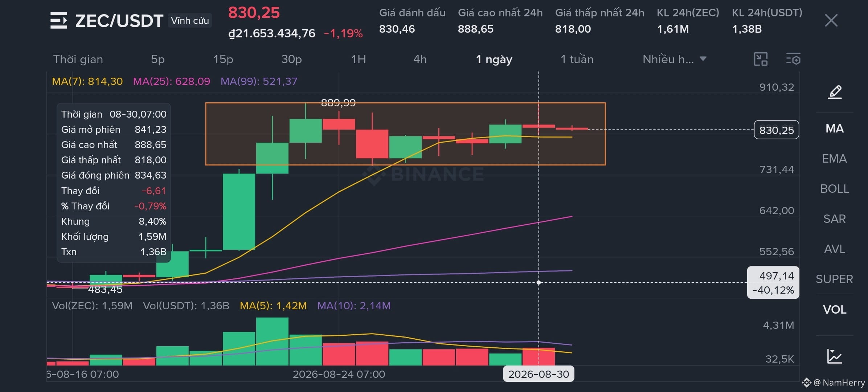Image resolution: width=868 pixels, height=392 pixels.
Task: Click the MA(7): 814,30 legend
Action: click(87, 81)
